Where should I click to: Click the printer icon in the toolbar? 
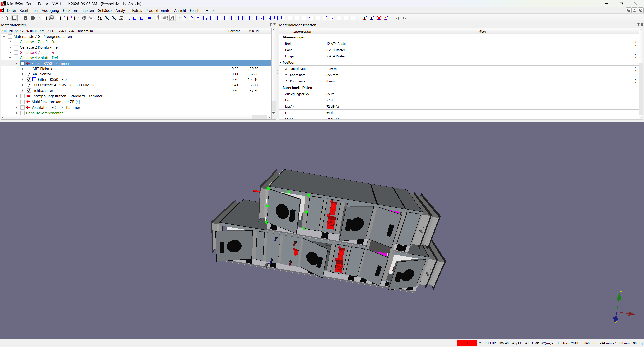pyautogui.click(x=33, y=18)
